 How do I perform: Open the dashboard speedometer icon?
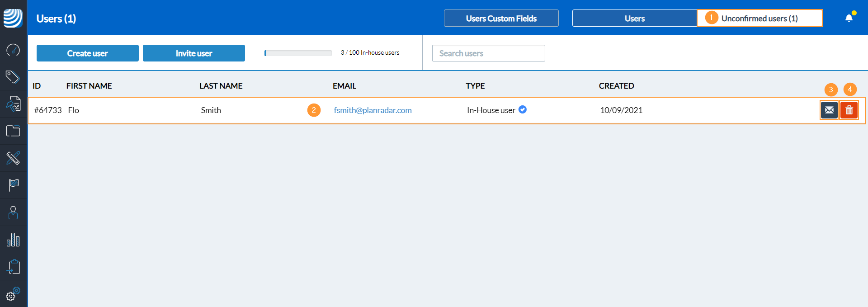click(13, 50)
